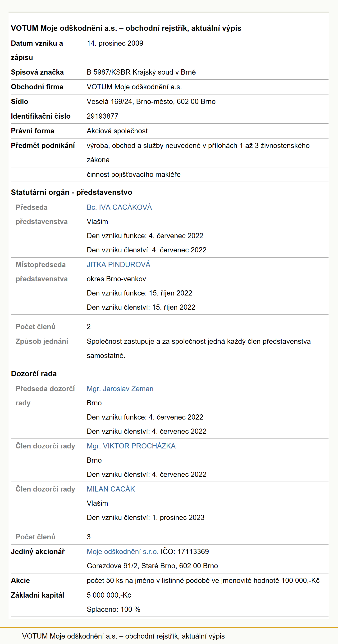Click the page heading VOTUM Moje odškodnění a.s.
338x644 pixels.
point(126,28)
